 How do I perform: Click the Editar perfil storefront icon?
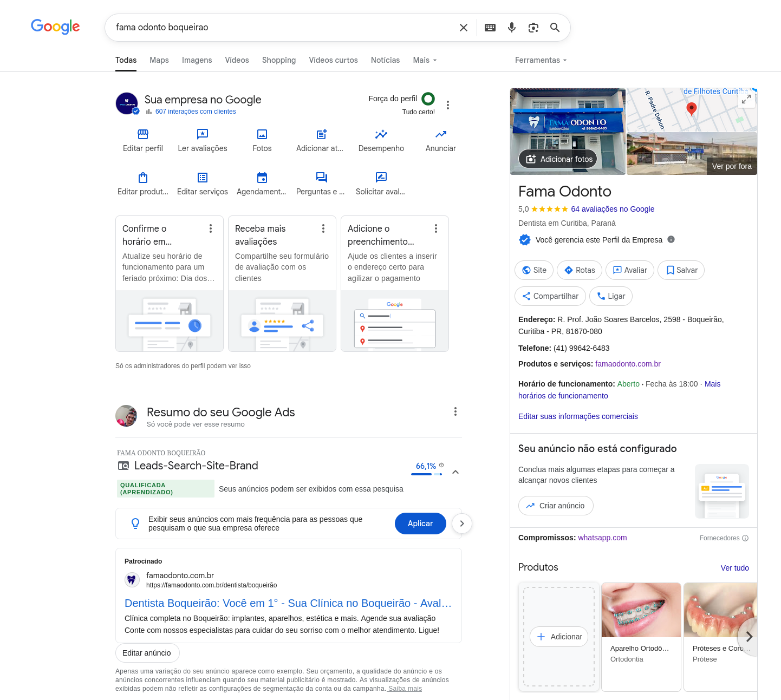coord(143,134)
